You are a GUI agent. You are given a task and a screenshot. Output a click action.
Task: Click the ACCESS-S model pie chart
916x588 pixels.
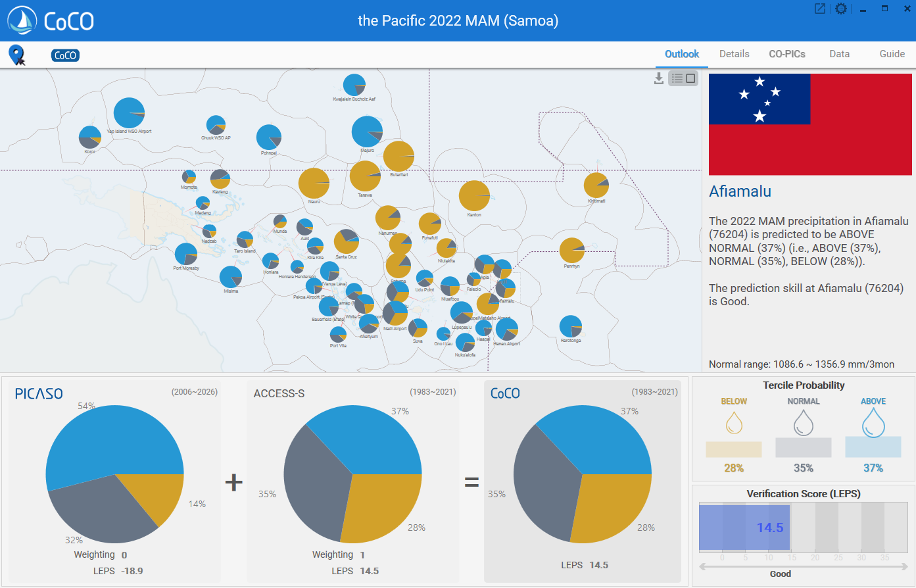[352, 474]
